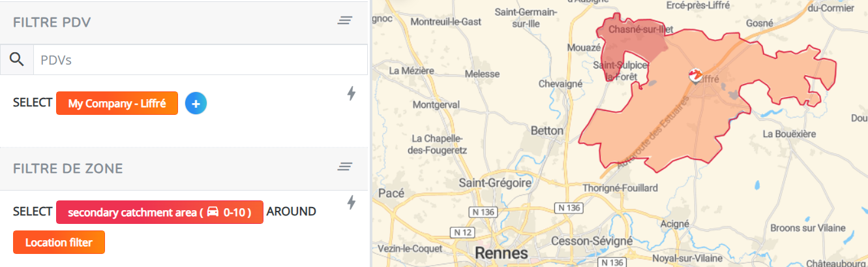
Task: Click the N 12 road shield on the map
Action: coord(462,232)
